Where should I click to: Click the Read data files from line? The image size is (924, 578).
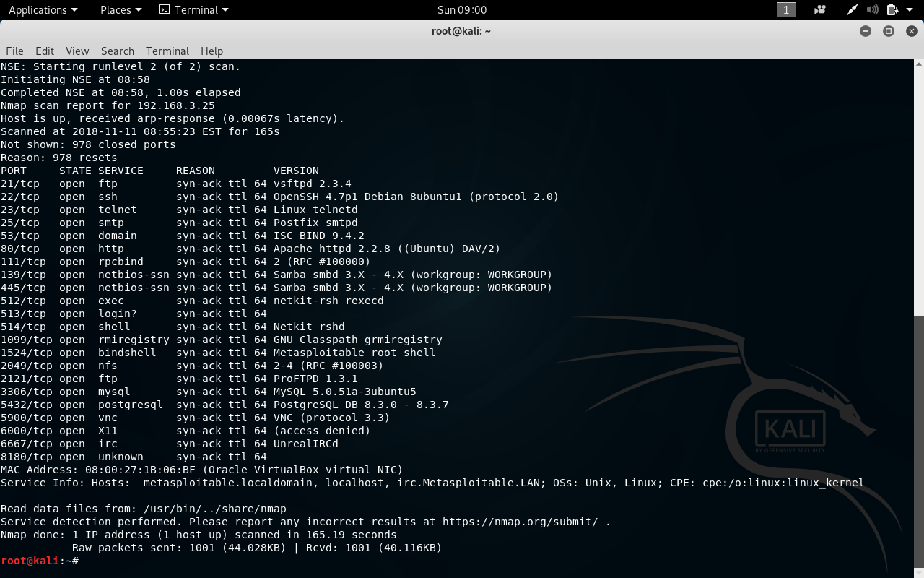[144, 509]
